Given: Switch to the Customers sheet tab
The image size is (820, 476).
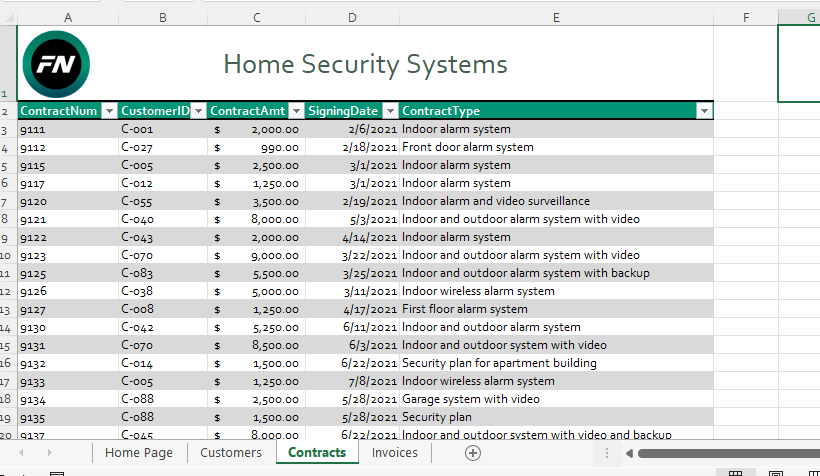Looking at the screenshot, I should click(x=231, y=452).
